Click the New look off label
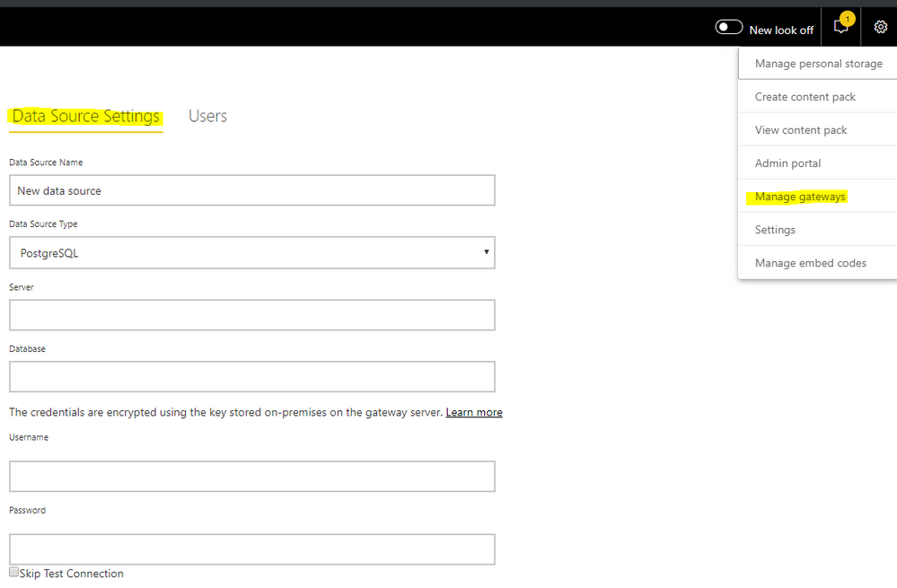Image resolution: width=897 pixels, height=588 pixels. coord(781,31)
